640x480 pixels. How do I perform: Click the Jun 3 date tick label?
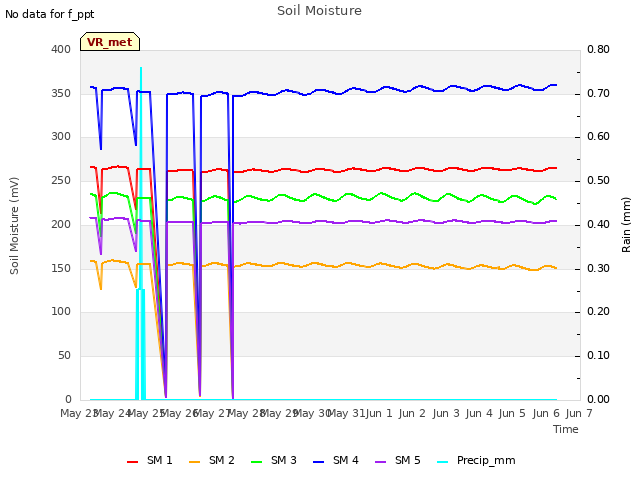[446, 413]
